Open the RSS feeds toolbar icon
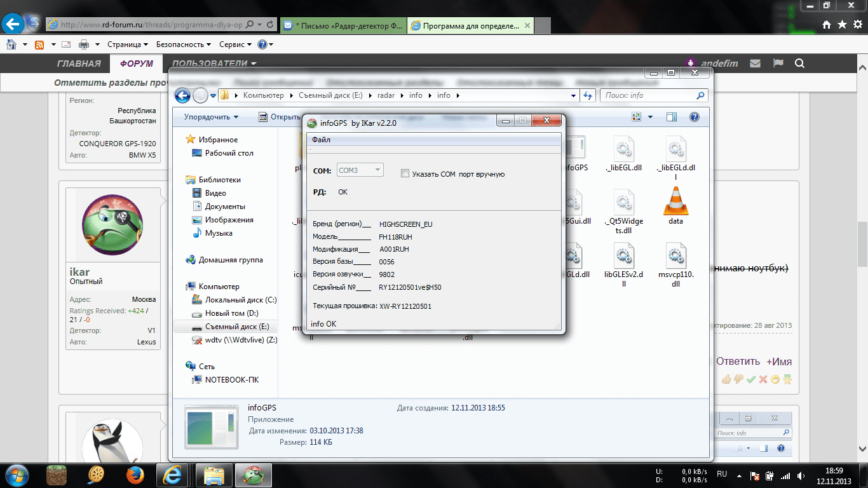 coord(39,44)
